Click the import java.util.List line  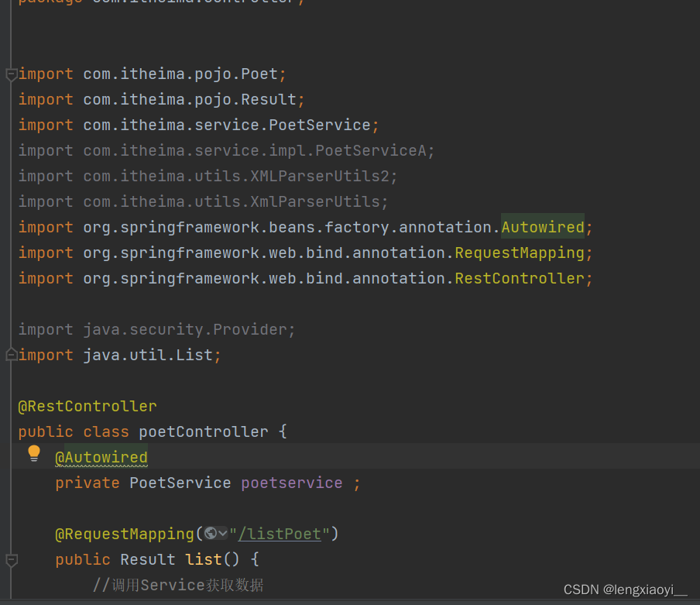click(x=119, y=356)
